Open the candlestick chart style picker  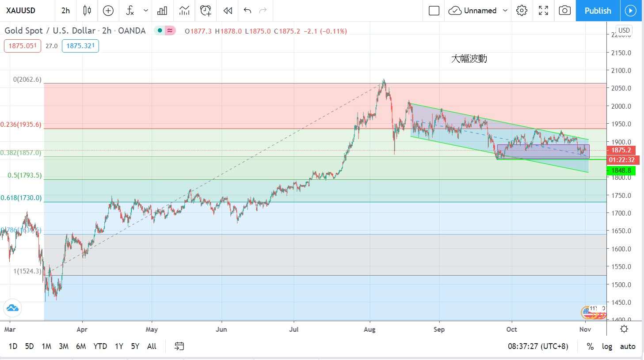87,11
